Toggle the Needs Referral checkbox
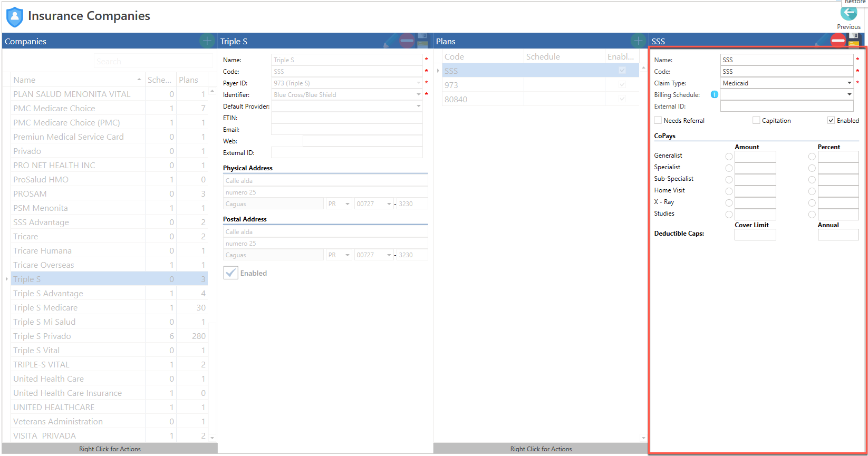The height and width of the screenshot is (456, 868). tap(658, 120)
